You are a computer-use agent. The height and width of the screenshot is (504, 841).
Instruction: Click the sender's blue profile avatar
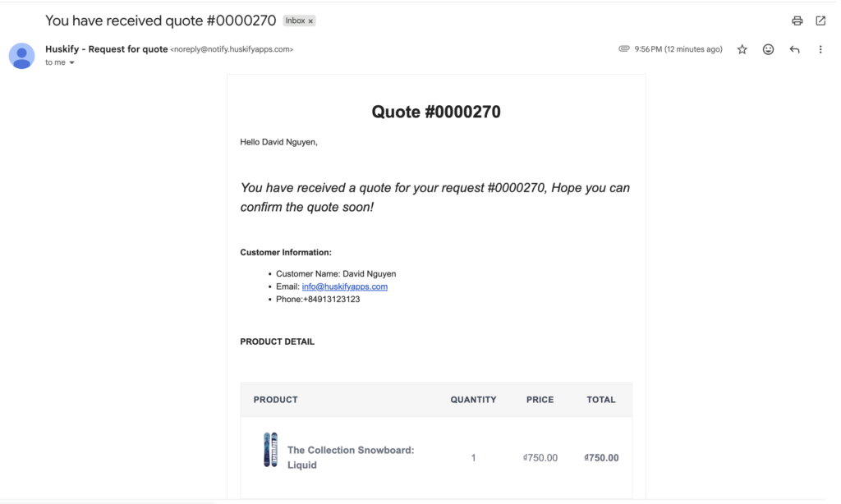[21, 56]
